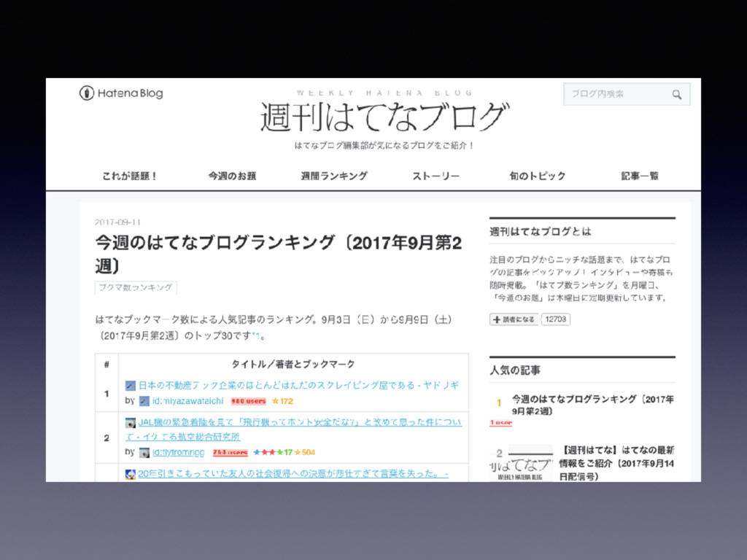Click the avatar icon of id:miyazawataichi
This screenshot has height=560, width=747.
144,401
